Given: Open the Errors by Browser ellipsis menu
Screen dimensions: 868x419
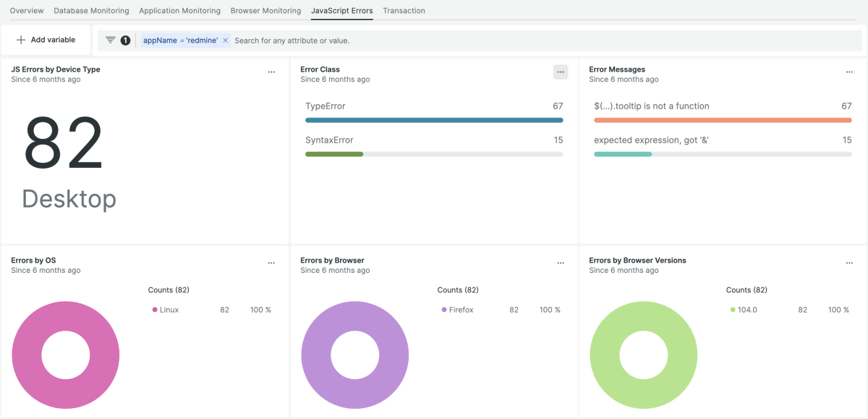Looking at the screenshot, I should tap(561, 263).
